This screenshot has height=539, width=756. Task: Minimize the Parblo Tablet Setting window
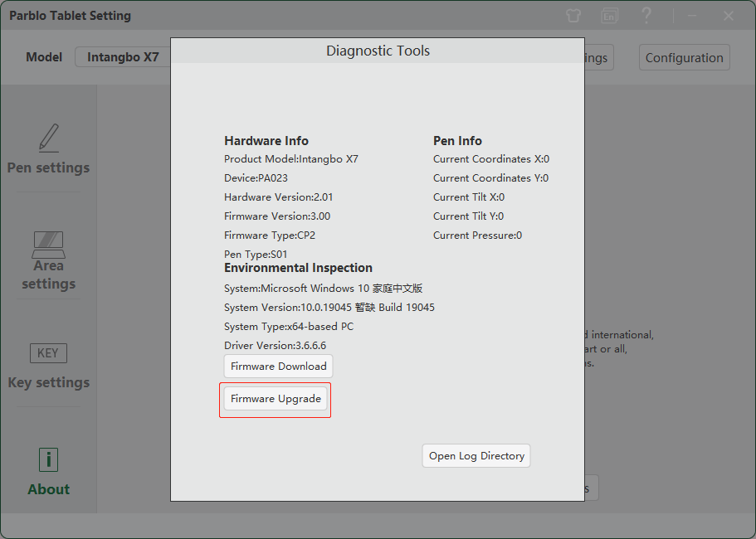pyautogui.click(x=692, y=16)
